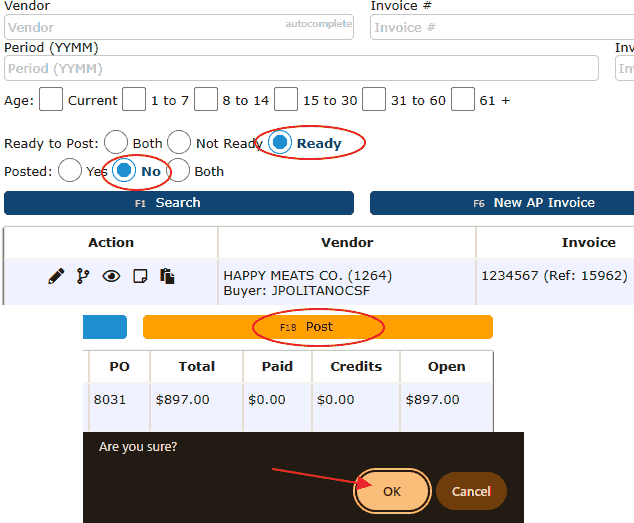Select 'Not Ready' radio for Ready to Post

tap(179, 143)
